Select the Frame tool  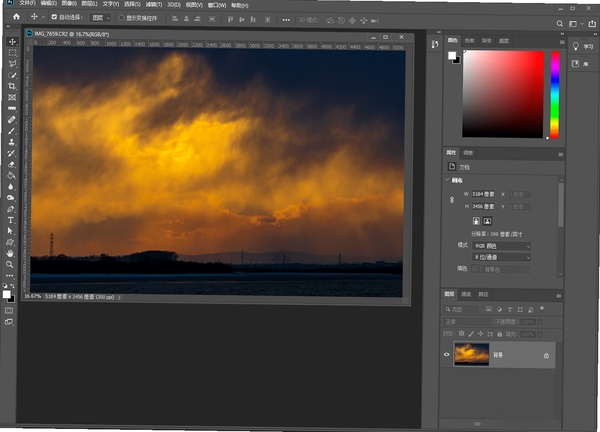(x=12, y=97)
